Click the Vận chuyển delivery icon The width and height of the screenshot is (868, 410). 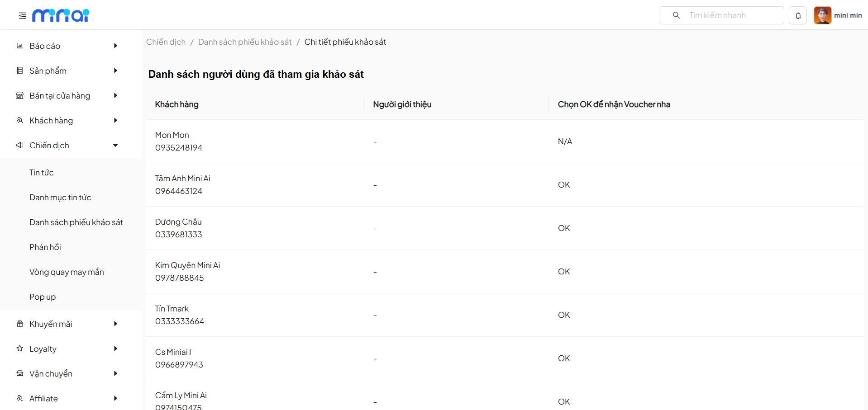pos(20,373)
